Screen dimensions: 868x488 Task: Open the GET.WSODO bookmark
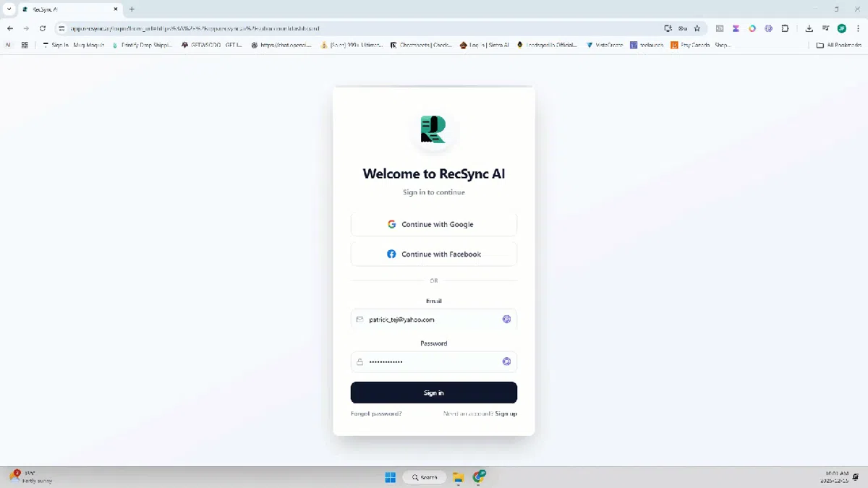click(x=212, y=45)
